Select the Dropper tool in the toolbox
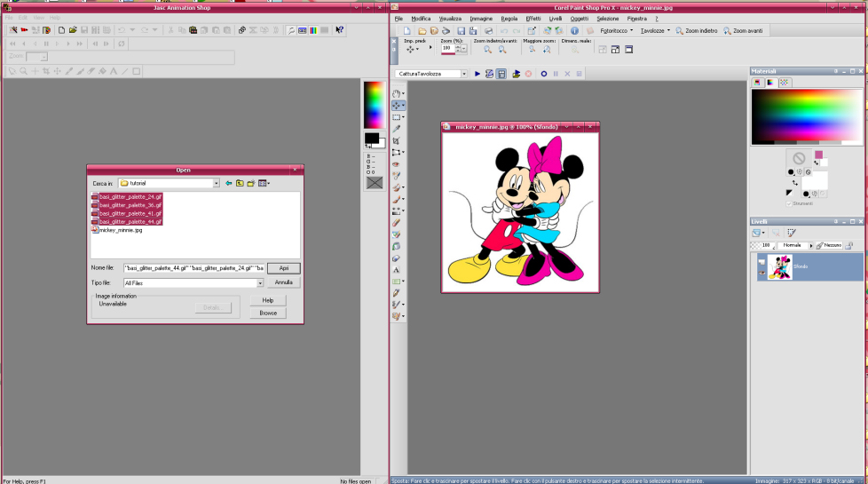The image size is (868, 484). coord(397,129)
